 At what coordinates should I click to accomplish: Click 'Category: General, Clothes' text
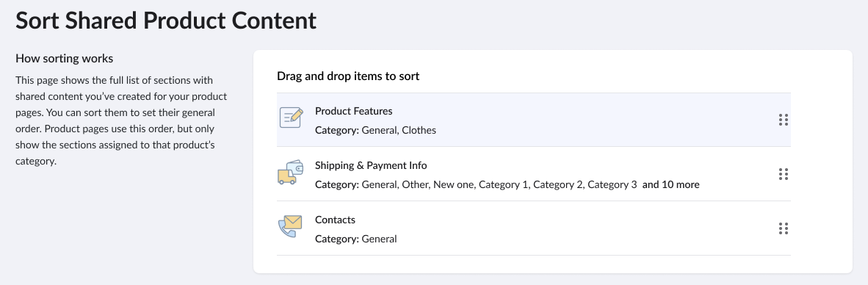pyautogui.click(x=375, y=130)
